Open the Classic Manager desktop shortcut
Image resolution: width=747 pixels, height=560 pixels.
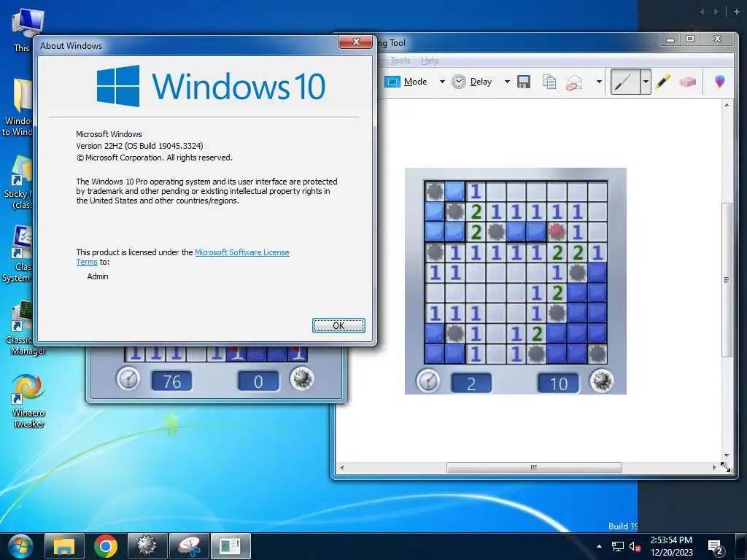click(x=23, y=328)
